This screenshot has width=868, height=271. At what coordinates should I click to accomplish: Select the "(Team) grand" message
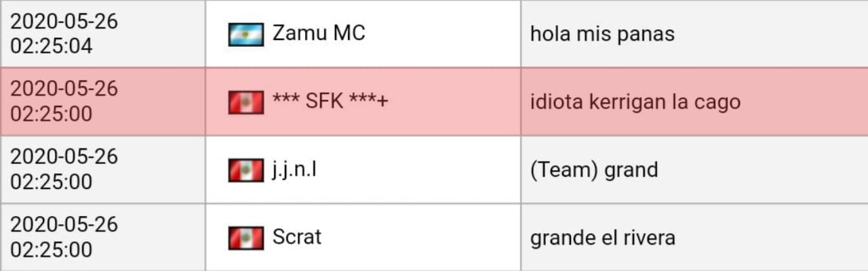[594, 169]
